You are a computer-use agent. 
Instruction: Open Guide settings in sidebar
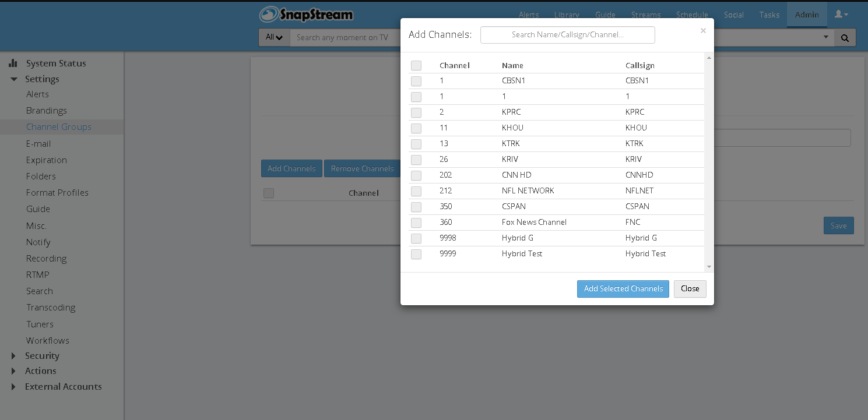tap(38, 209)
